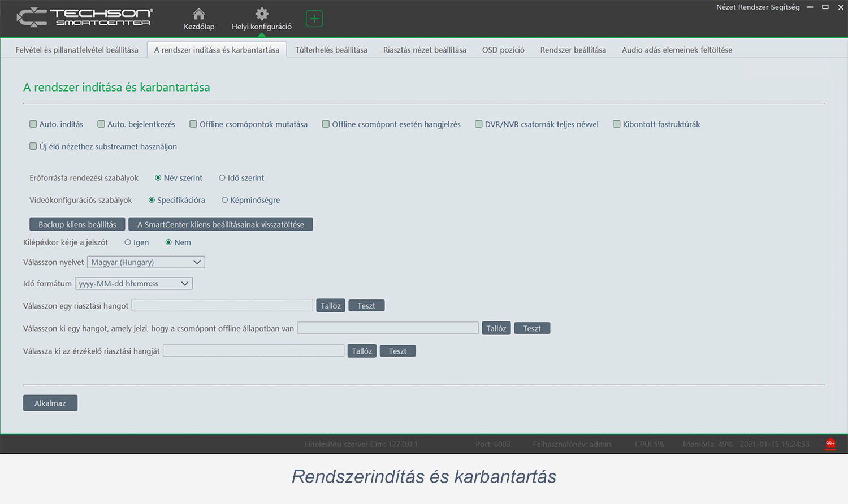This screenshot has width=848, height=504.
Task: Select Igen for password on exit
Action: [x=128, y=242]
